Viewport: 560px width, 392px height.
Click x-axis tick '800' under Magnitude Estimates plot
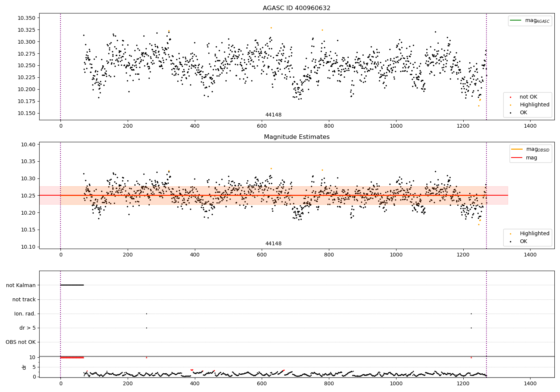point(329,255)
